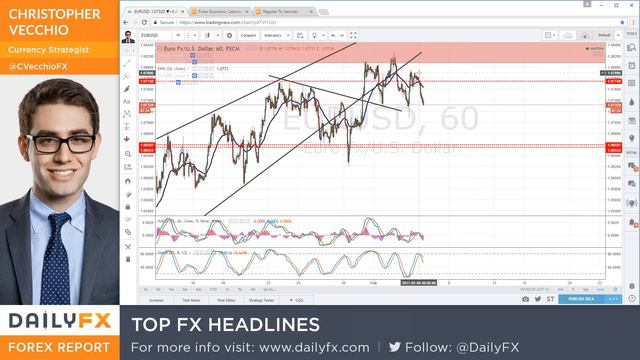Image resolution: width=640 pixels, height=360 pixels.
Task: Select the brush drawing tool
Action: click(127, 89)
